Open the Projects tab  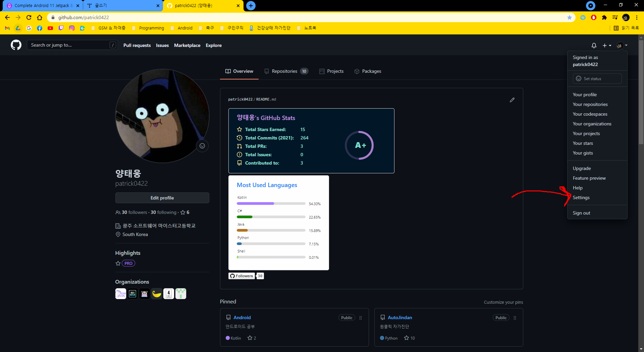point(331,71)
